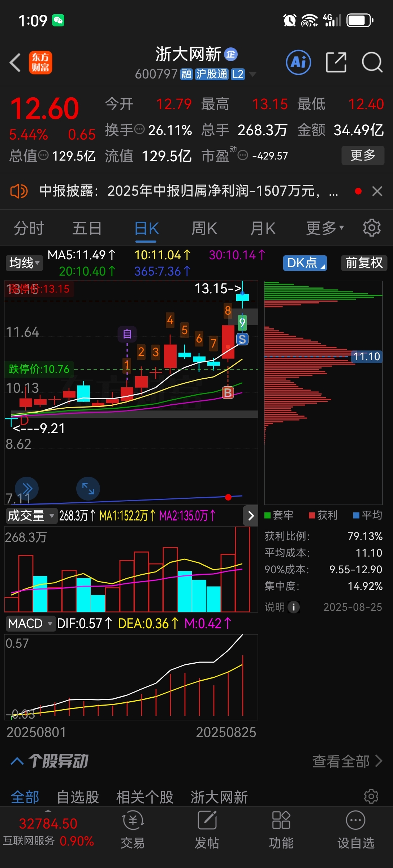
Task: Tap the 11.10 average cost label
Action: pos(367,357)
